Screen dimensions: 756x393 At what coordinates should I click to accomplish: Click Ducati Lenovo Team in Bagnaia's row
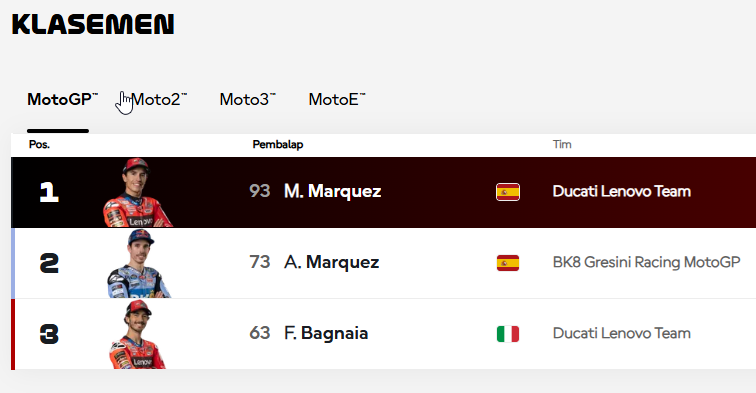click(x=621, y=333)
